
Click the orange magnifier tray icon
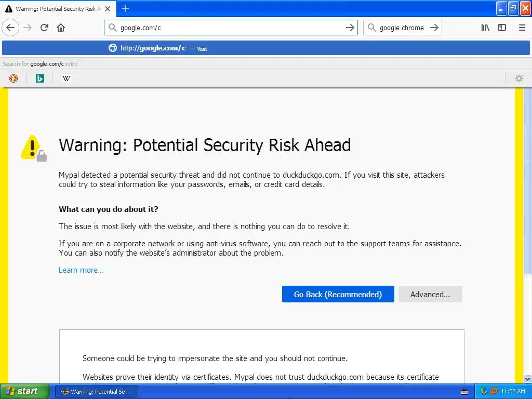pyautogui.click(x=494, y=392)
